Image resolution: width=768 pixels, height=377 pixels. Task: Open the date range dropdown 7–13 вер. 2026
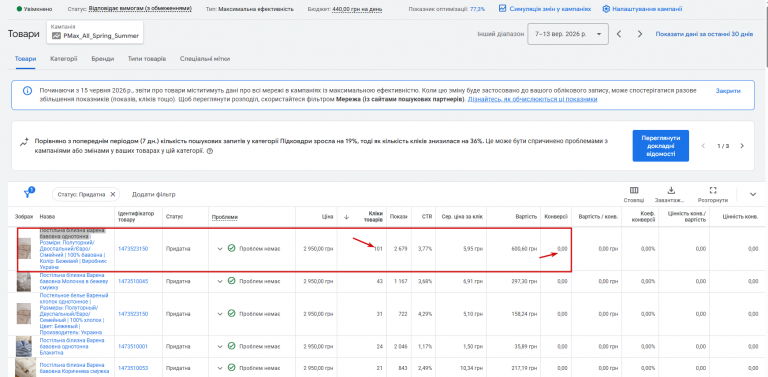[x=568, y=34]
